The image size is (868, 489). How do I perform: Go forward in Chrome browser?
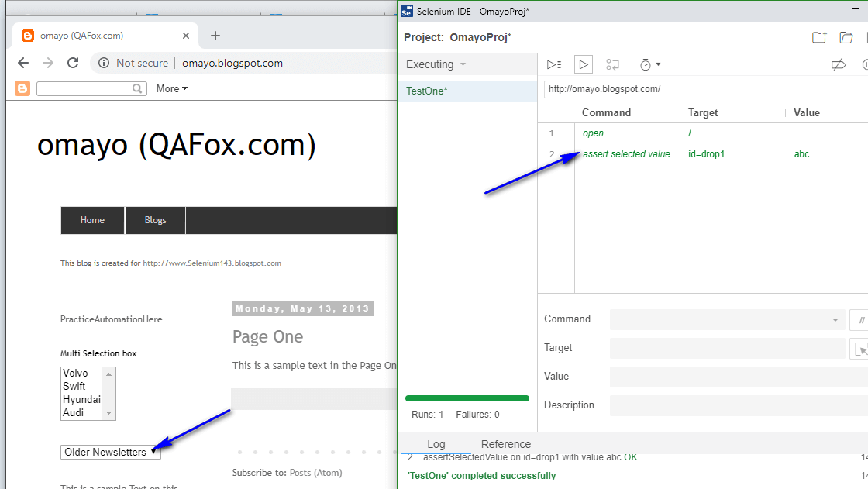click(48, 63)
